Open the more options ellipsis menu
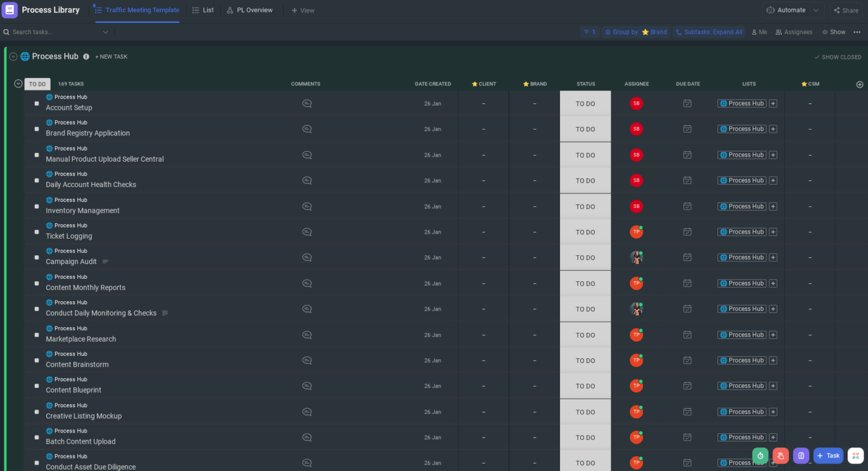Viewport: 868px width, 471px height. point(857,32)
